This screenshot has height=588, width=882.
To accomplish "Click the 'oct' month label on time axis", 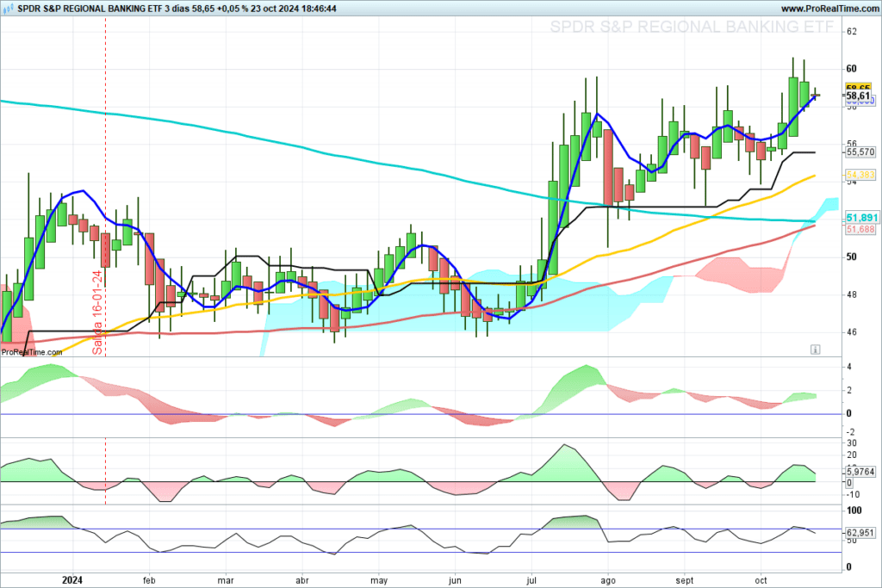I will (x=761, y=580).
